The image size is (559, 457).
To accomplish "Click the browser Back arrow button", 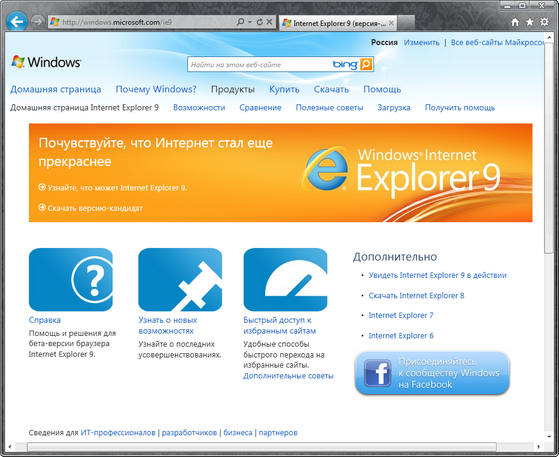I will [16, 22].
